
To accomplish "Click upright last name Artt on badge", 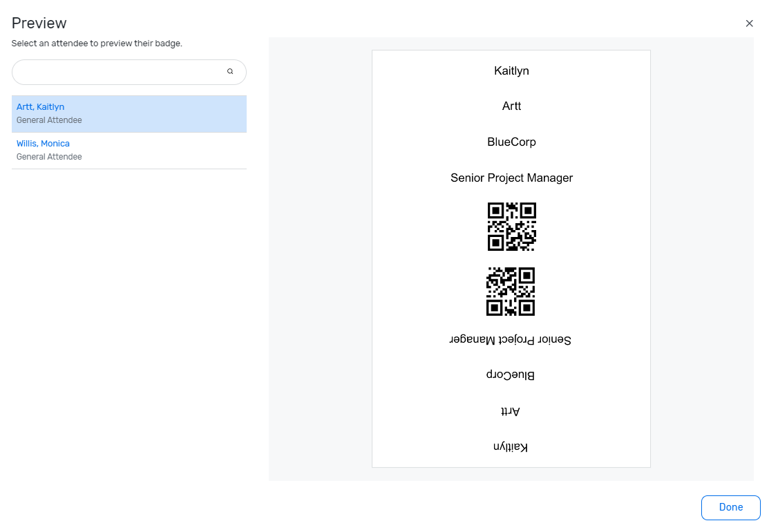I will (511, 106).
